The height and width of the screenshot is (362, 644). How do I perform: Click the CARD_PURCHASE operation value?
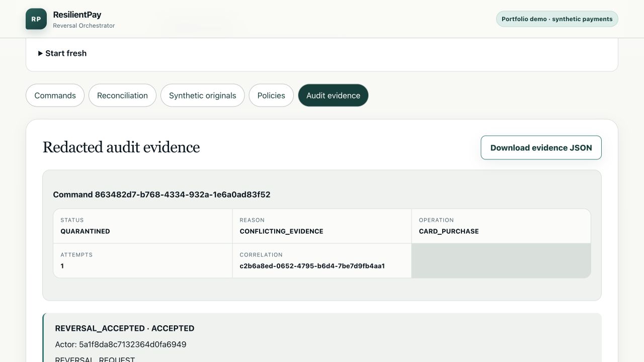click(449, 231)
